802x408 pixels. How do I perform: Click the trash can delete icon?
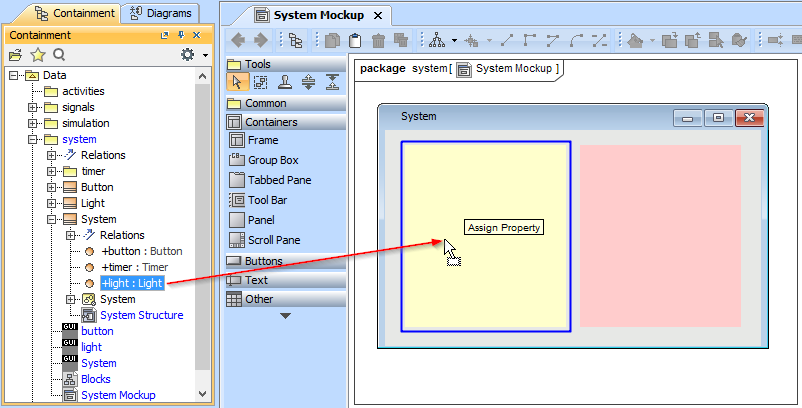tap(378, 40)
